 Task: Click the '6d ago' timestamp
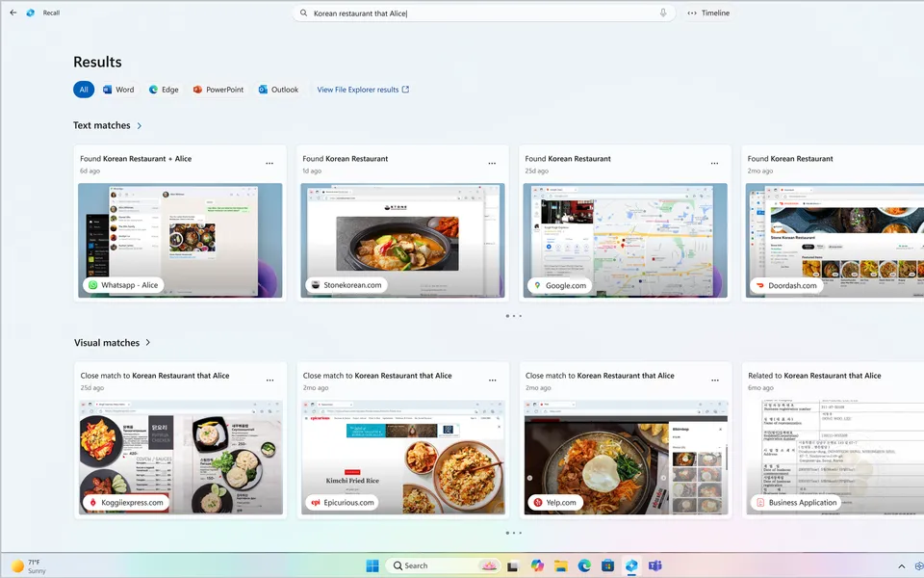[x=90, y=171]
